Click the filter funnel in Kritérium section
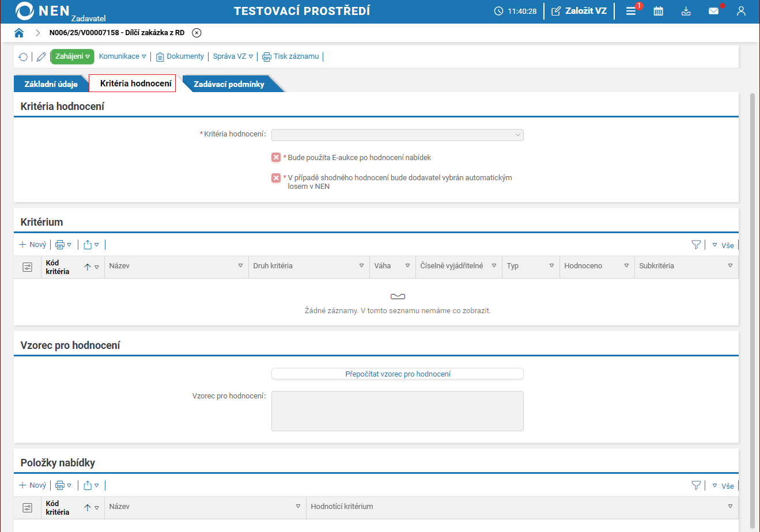760x532 pixels. [696, 245]
